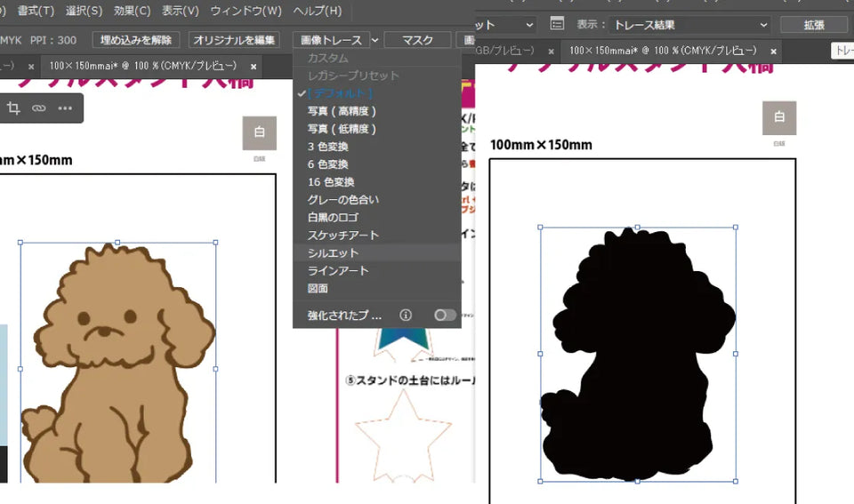
Task: Click the gray 白 swatch on right artboard
Action: click(779, 118)
